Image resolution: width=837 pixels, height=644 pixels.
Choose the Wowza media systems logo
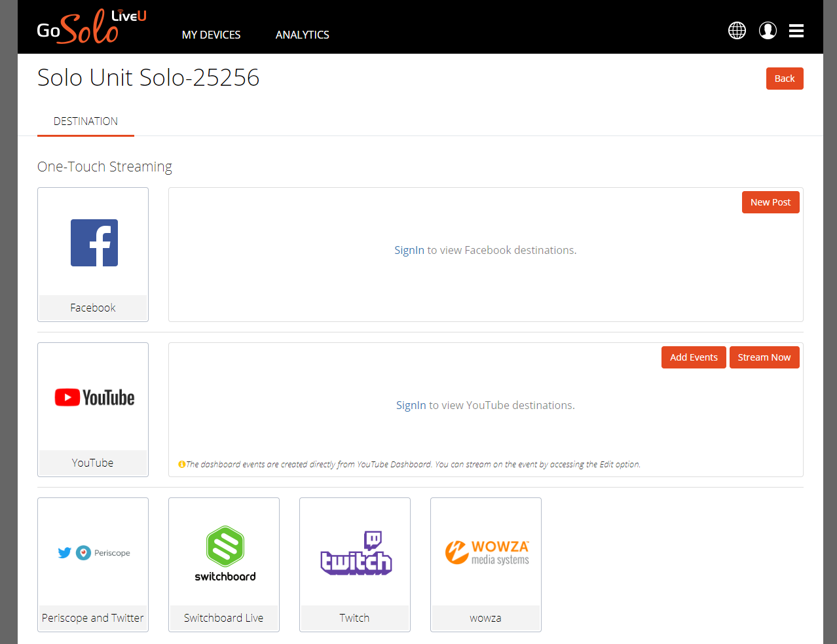pyautogui.click(x=487, y=552)
